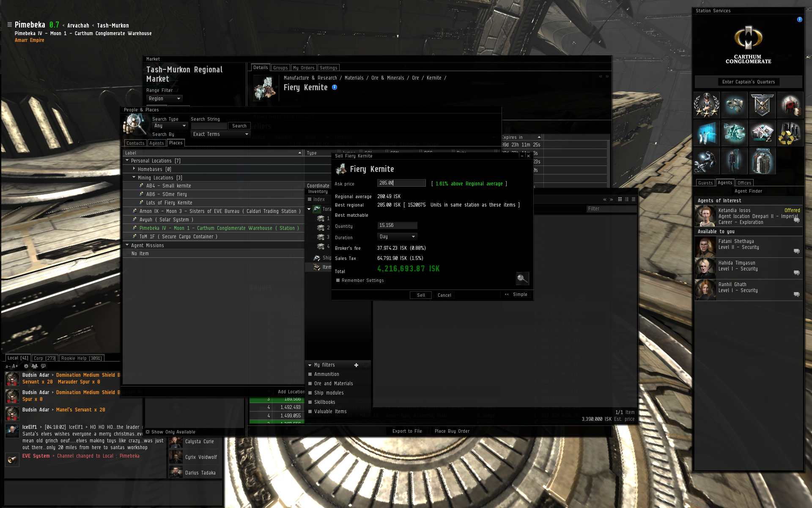Open the character customization figure icon

point(734,161)
